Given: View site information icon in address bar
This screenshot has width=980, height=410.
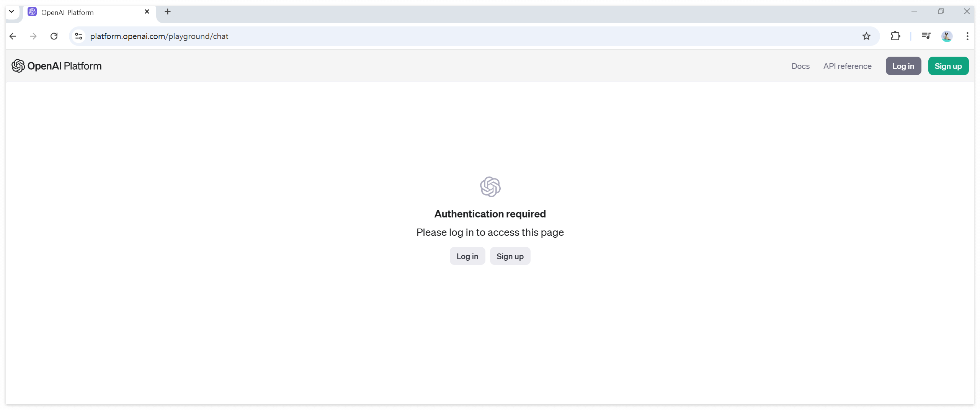Looking at the screenshot, I should (x=78, y=36).
